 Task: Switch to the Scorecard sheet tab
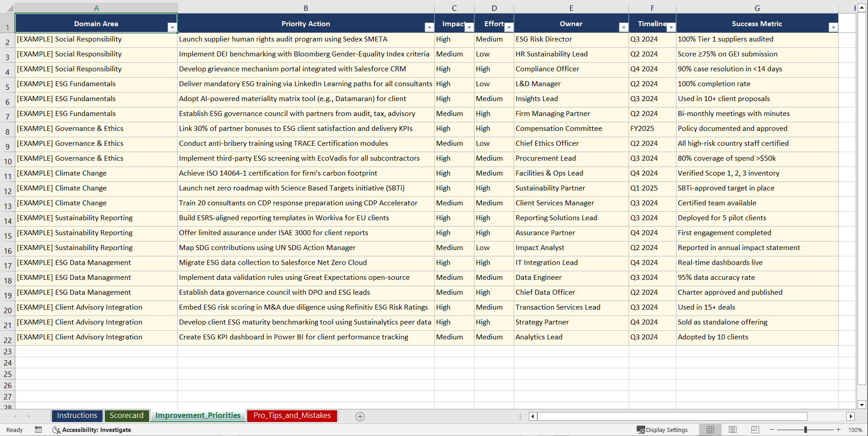(127, 415)
